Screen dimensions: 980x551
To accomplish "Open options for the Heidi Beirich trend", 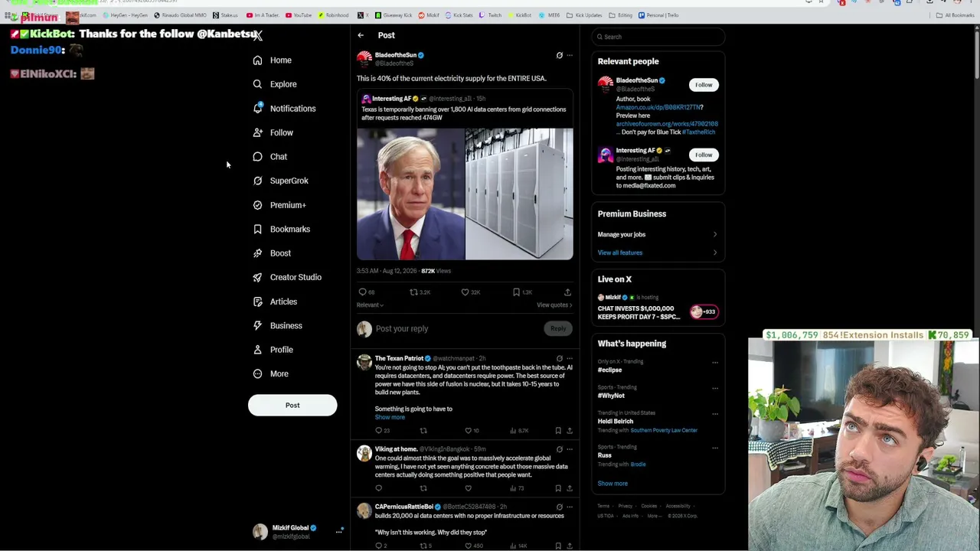I will (x=715, y=414).
